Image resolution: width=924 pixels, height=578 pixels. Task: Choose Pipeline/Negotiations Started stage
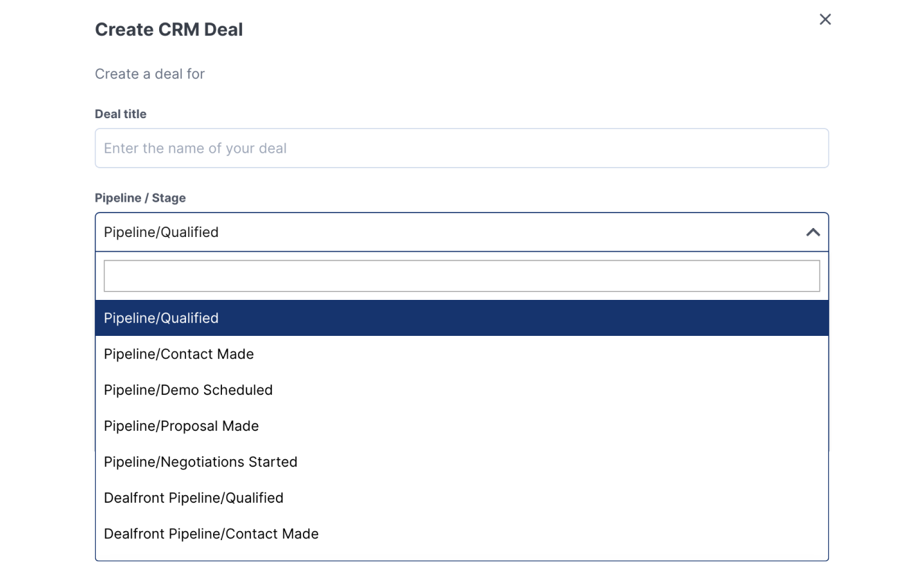tap(201, 462)
